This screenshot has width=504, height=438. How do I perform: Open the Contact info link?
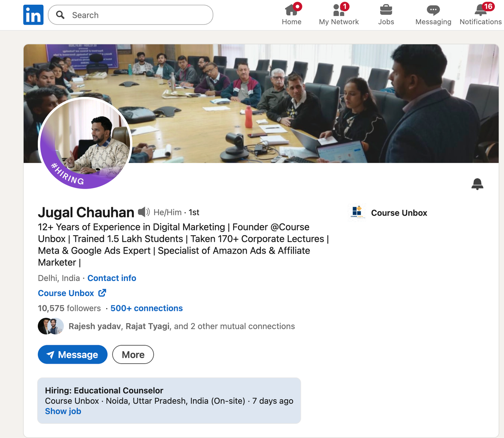[112, 278]
